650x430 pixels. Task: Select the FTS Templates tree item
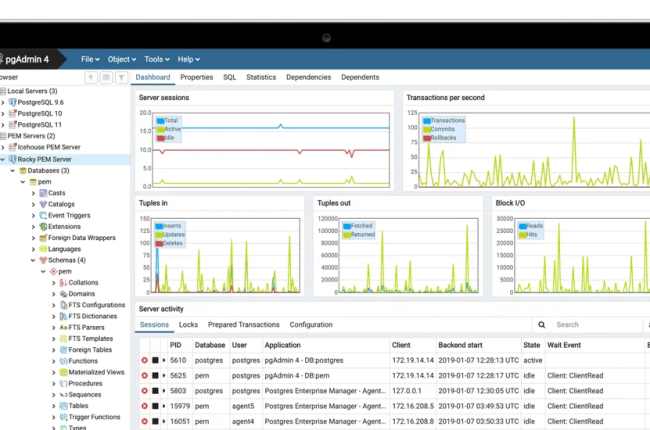90,338
